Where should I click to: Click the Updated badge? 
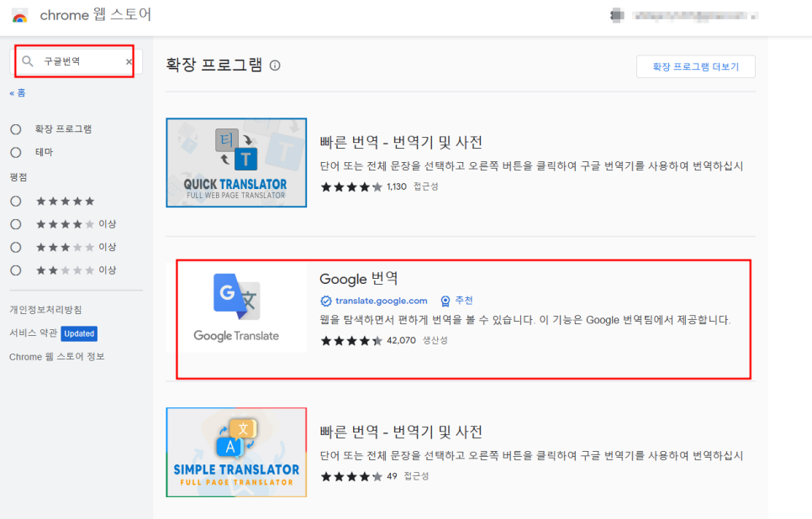79,333
